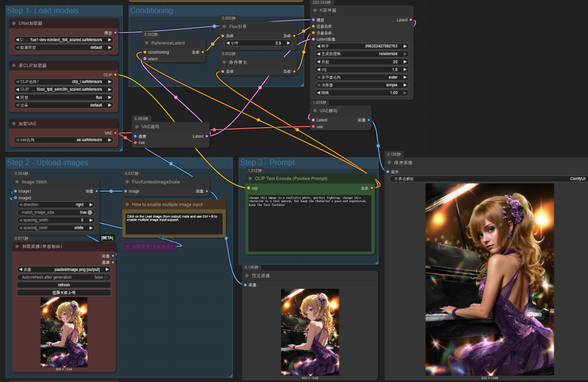The image size is (588, 382).
Task: Collapse the 条件零化 node via header dot
Action: point(225,62)
